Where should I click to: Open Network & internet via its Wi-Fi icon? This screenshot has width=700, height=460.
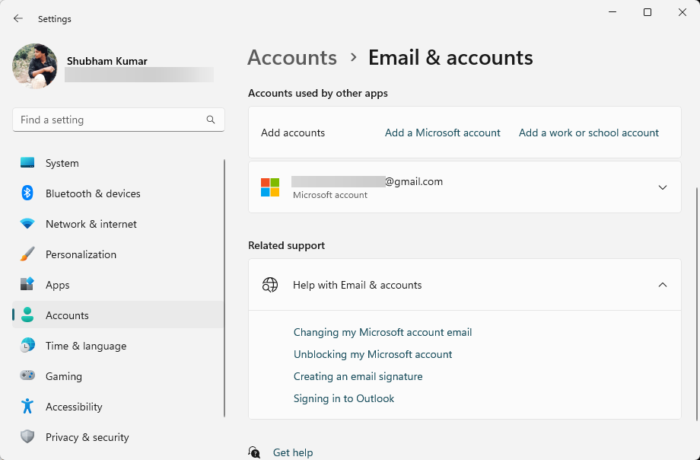[27, 224]
